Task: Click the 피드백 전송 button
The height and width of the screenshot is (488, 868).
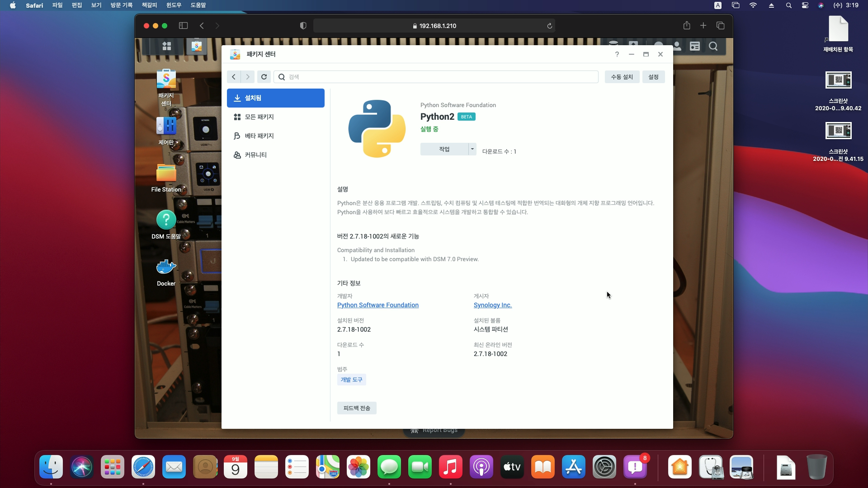Action: [x=356, y=408]
